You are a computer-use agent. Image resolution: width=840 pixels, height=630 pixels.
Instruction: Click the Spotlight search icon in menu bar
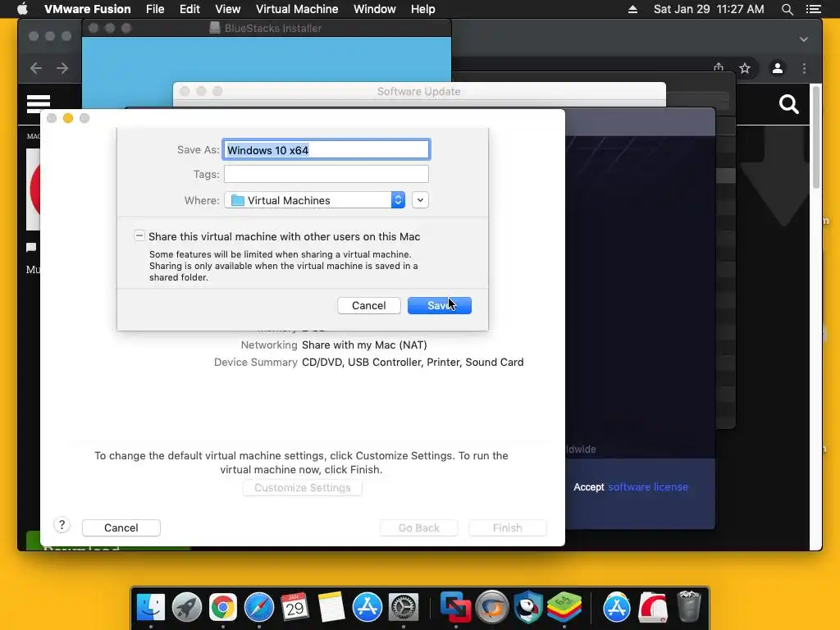pos(787,9)
